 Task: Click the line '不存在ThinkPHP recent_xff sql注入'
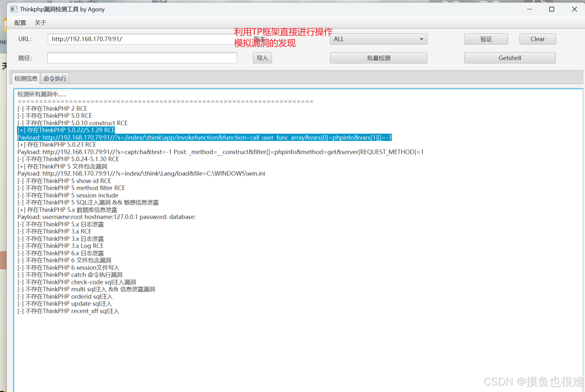(69, 311)
